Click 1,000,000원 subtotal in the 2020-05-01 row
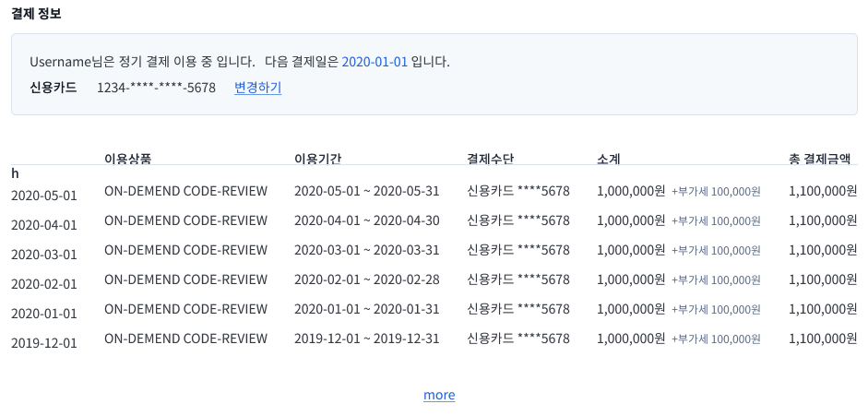868x416 pixels. coord(631,192)
